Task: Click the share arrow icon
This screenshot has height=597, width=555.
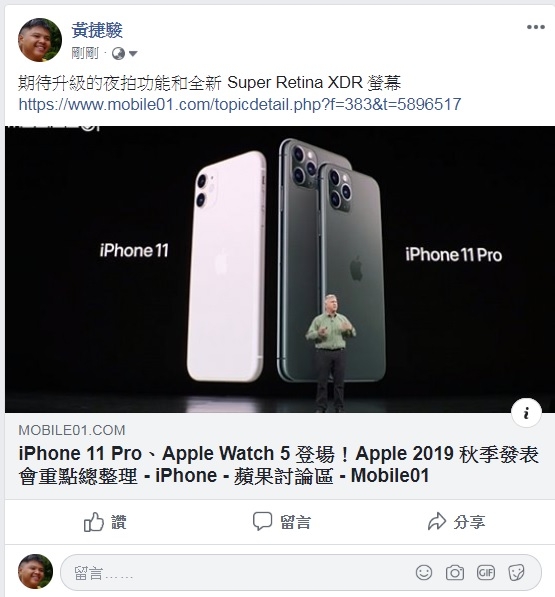Action: tap(437, 521)
